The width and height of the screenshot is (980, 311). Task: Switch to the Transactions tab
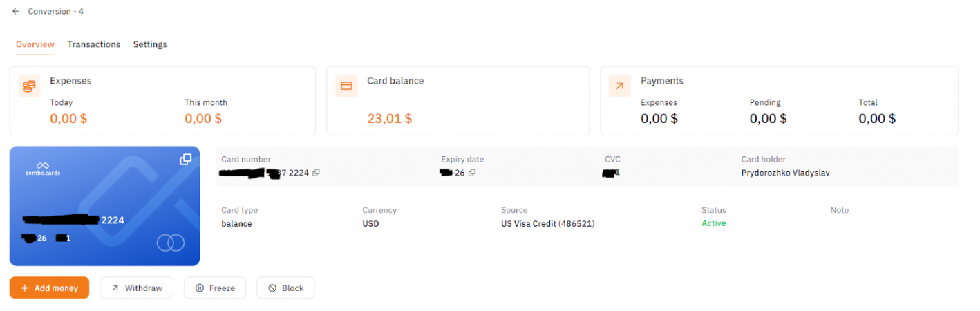point(94,44)
